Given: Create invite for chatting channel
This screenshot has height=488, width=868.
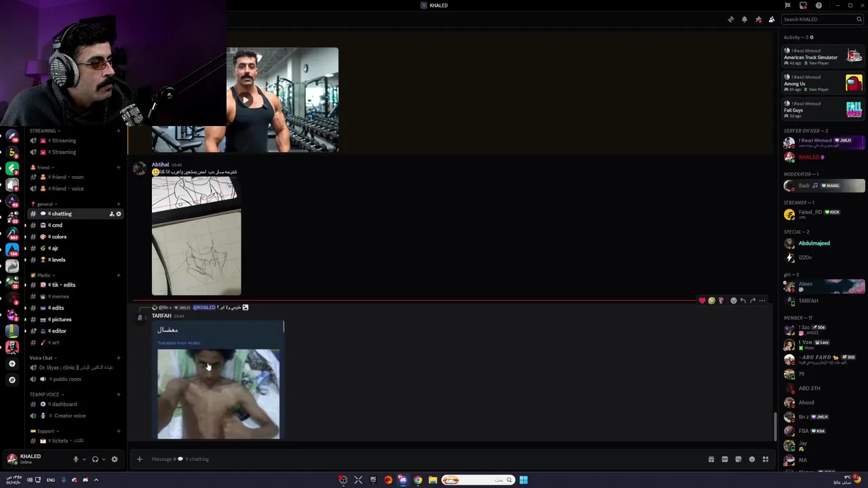Looking at the screenshot, I should [x=112, y=213].
